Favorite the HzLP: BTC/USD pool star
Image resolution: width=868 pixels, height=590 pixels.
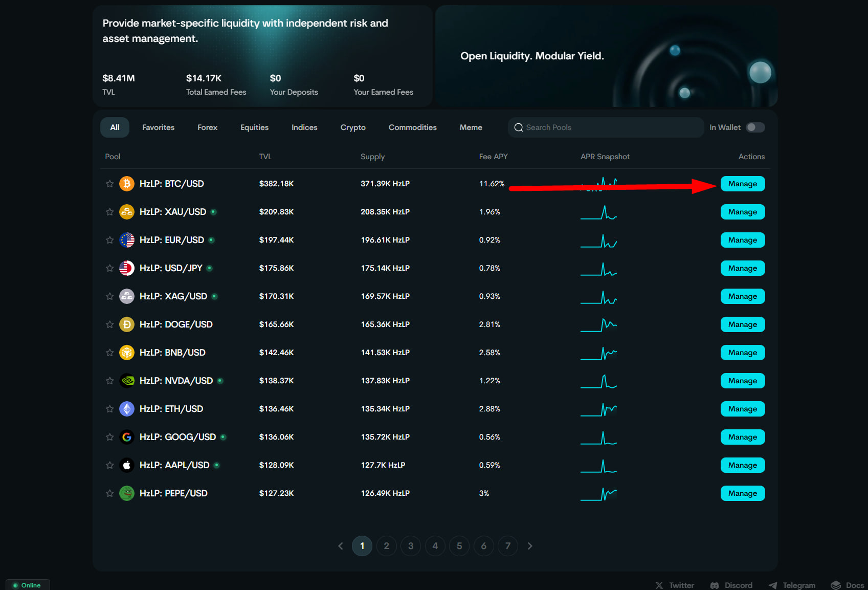tap(109, 184)
